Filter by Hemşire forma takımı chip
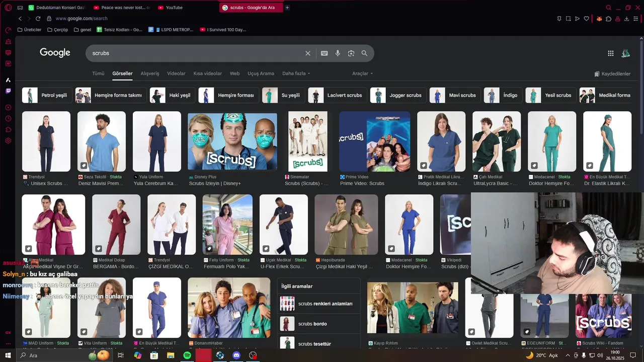This screenshot has height=362, width=644. point(111,95)
